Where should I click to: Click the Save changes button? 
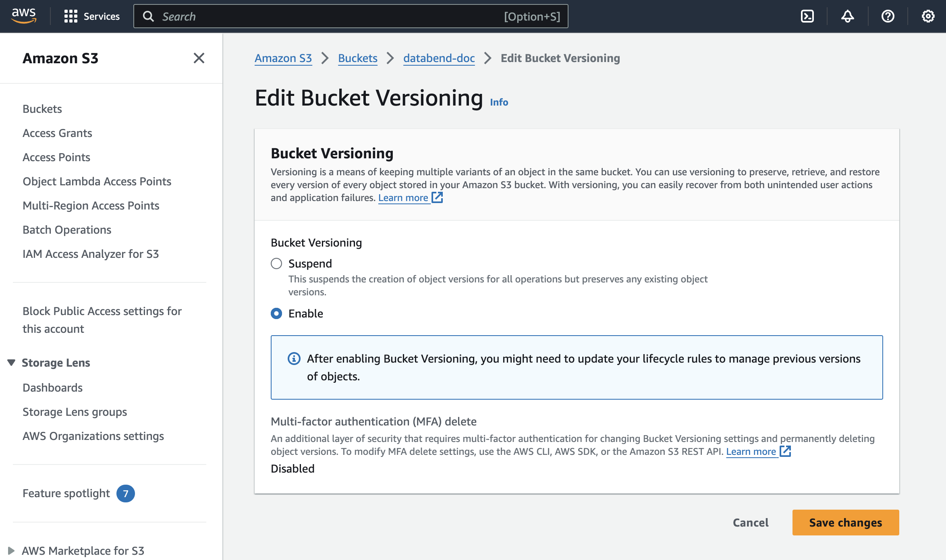846,523
